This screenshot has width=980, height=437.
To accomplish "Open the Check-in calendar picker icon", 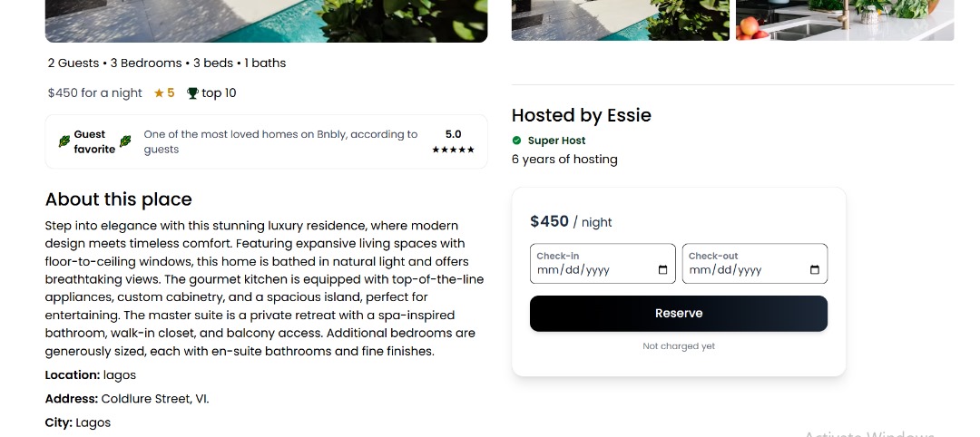I will click(x=662, y=270).
